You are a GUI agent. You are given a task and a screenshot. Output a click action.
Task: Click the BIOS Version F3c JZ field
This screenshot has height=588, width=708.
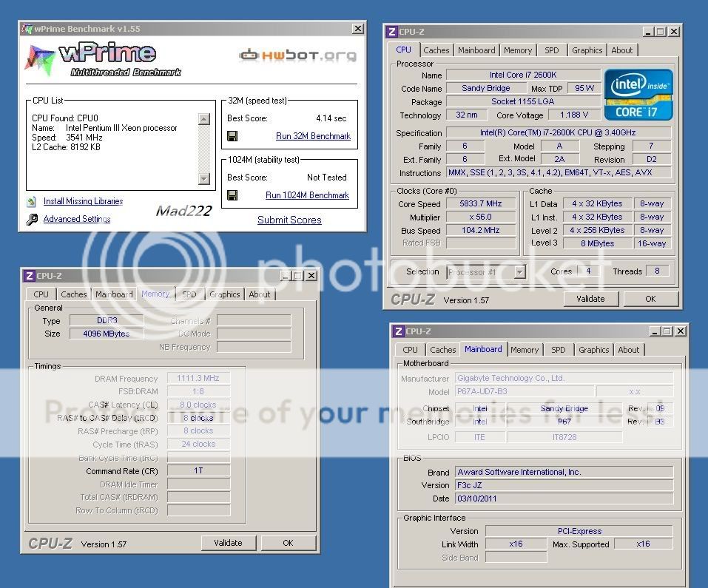coord(564,486)
